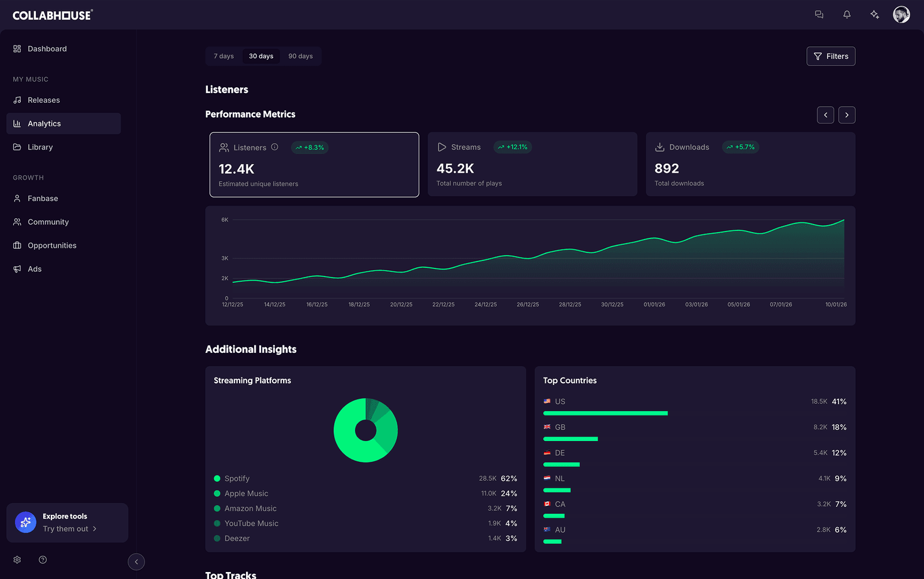Viewport: 924px width, 579px height.
Task: Click the +5.7% downloads trend badge
Action: [741, 147]
